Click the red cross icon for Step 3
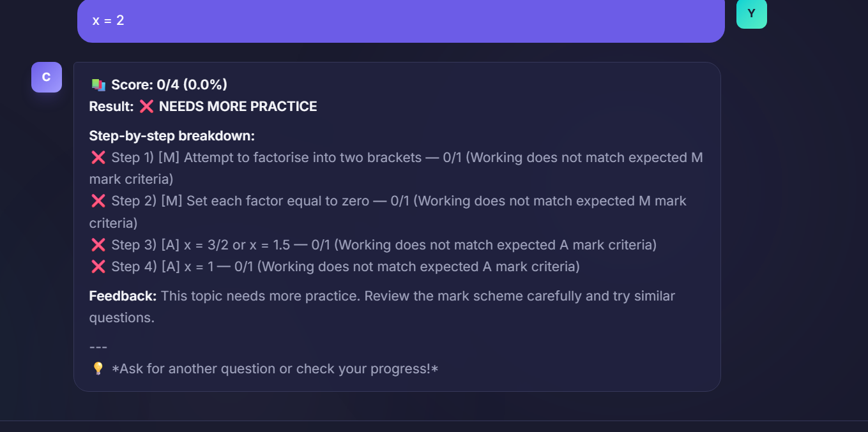Viewport: 868px width, 432px height. pos(98,245)
